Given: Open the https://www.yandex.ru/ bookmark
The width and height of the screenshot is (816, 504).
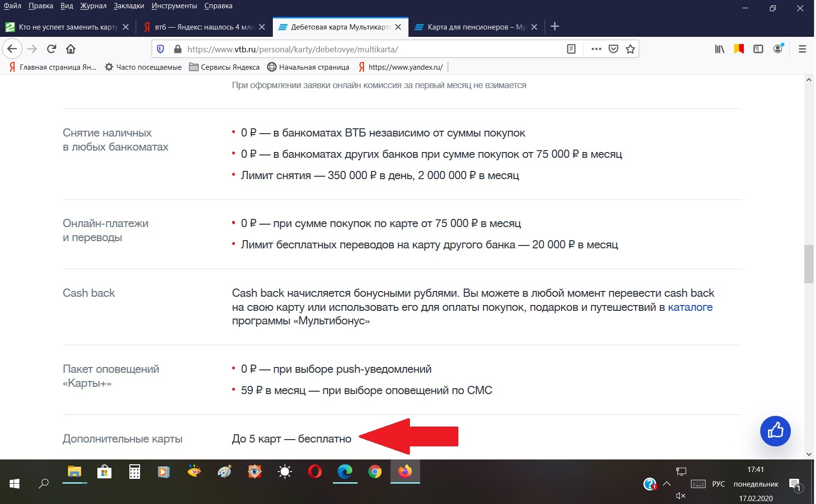Looking at the screenshot, I should [401, 67].
